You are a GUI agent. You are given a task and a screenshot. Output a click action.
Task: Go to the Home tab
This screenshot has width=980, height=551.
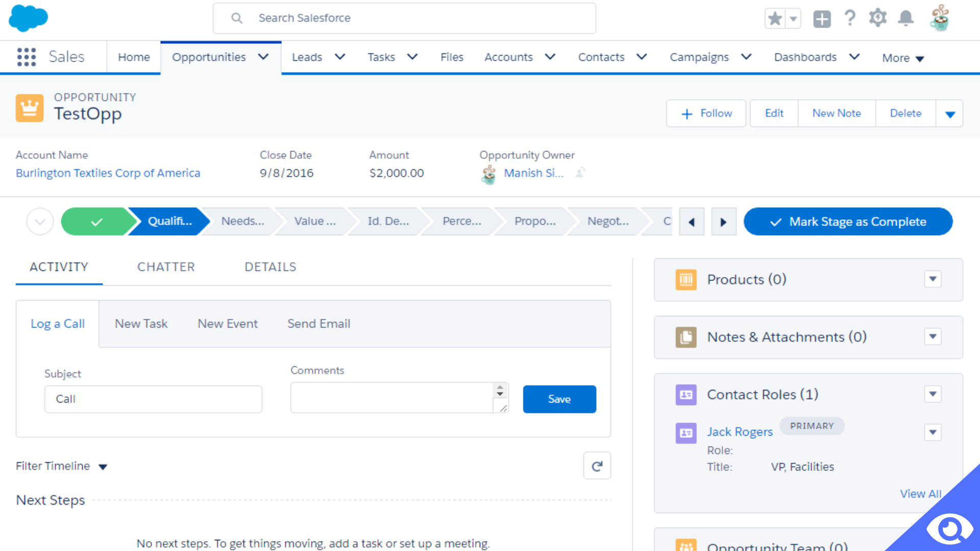tap(134, 57)
